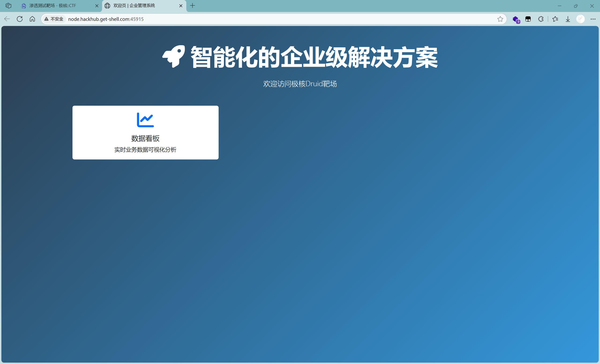Open the Extensions puzzle icon
Viewport: 600px width, 364px height.
tap(541, 19)
